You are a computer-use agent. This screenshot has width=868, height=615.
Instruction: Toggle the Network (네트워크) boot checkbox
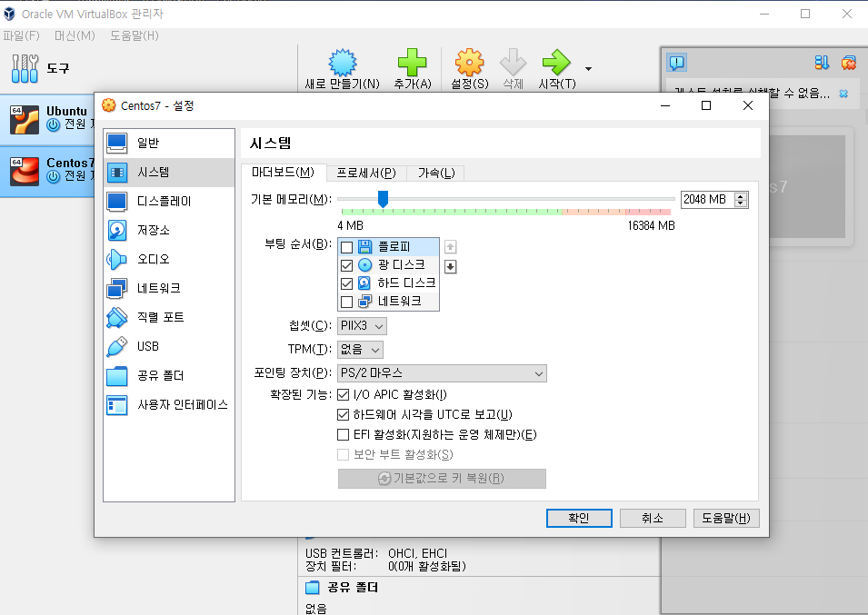click(346, 302)
